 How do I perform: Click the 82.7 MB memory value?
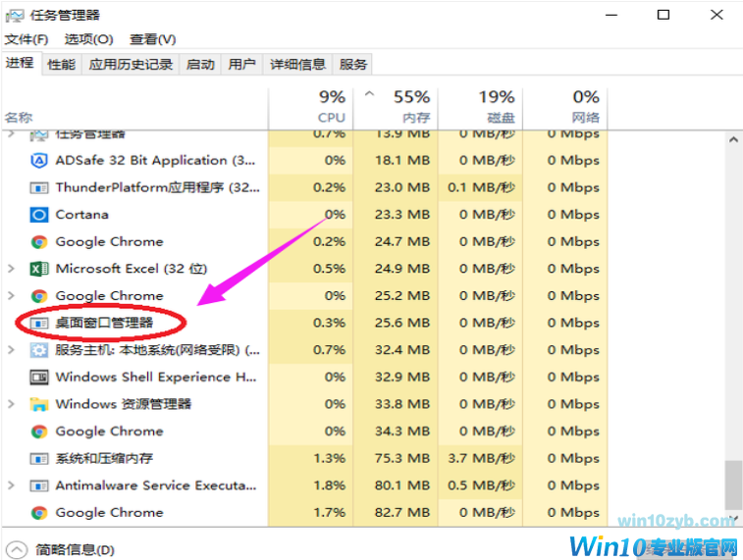tap(401, 512)
